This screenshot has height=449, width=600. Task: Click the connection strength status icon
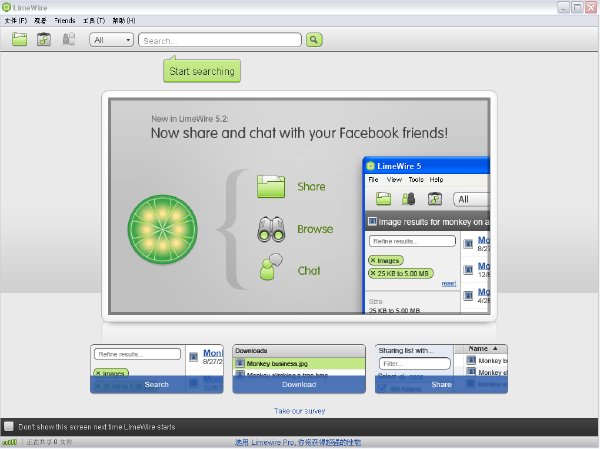tap(10, 442)
